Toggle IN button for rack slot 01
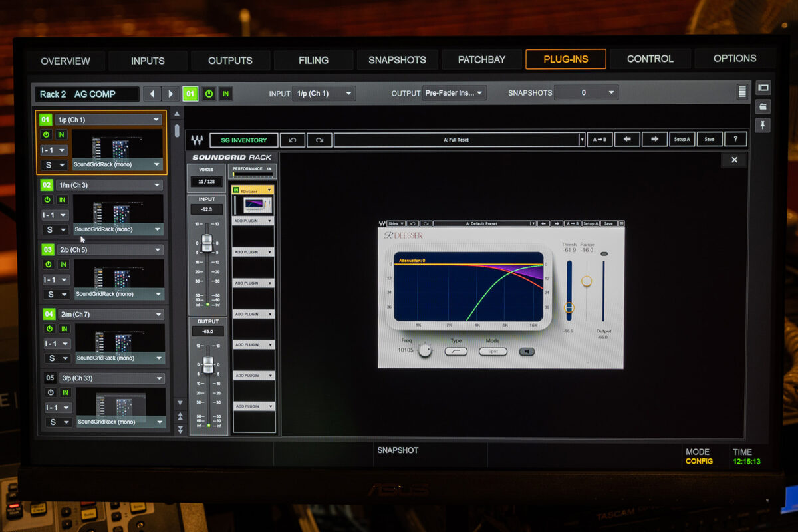Viewport: 798px width, 532px height. pos(61,134)
